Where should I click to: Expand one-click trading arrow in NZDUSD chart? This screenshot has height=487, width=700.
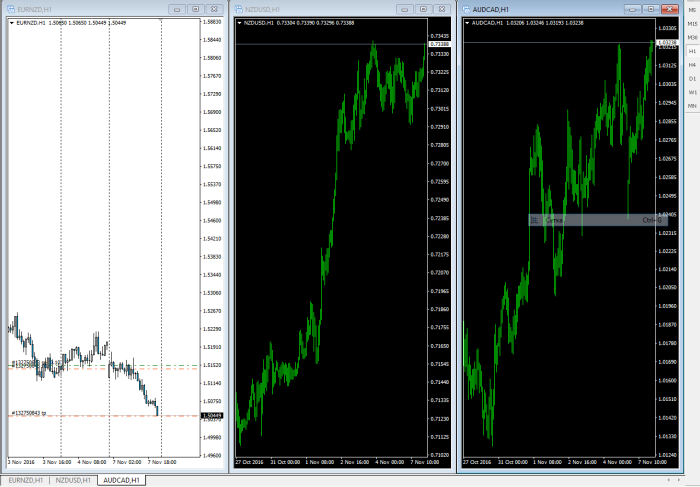240,23
